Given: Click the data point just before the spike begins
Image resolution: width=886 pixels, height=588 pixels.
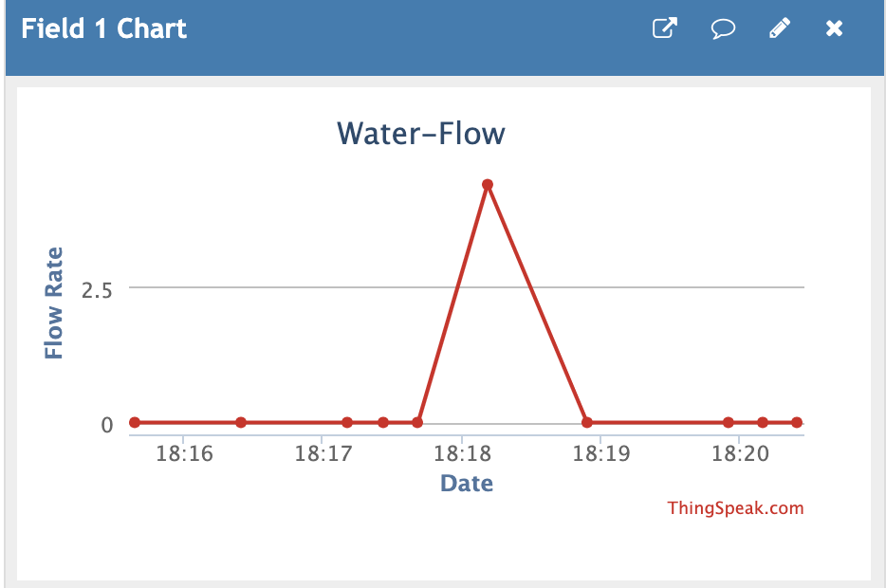Looking at the screenshot, I should (x=415, y=422).
